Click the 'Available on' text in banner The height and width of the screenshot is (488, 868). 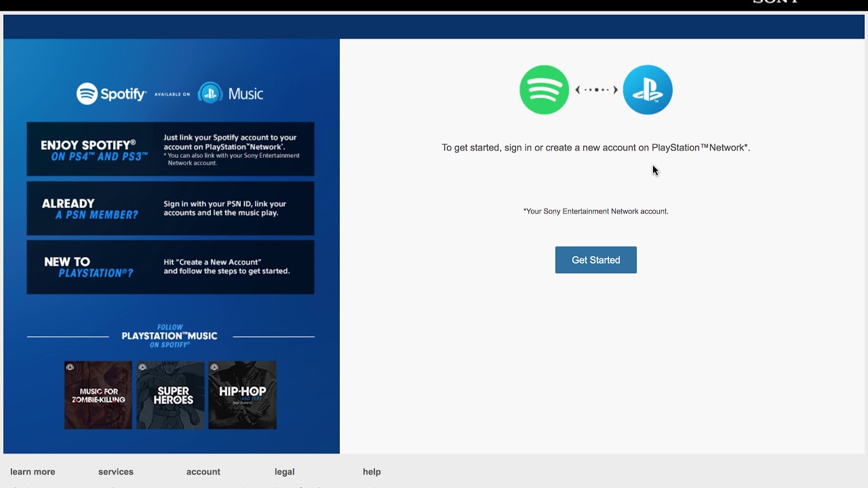[x=172, y=94]
